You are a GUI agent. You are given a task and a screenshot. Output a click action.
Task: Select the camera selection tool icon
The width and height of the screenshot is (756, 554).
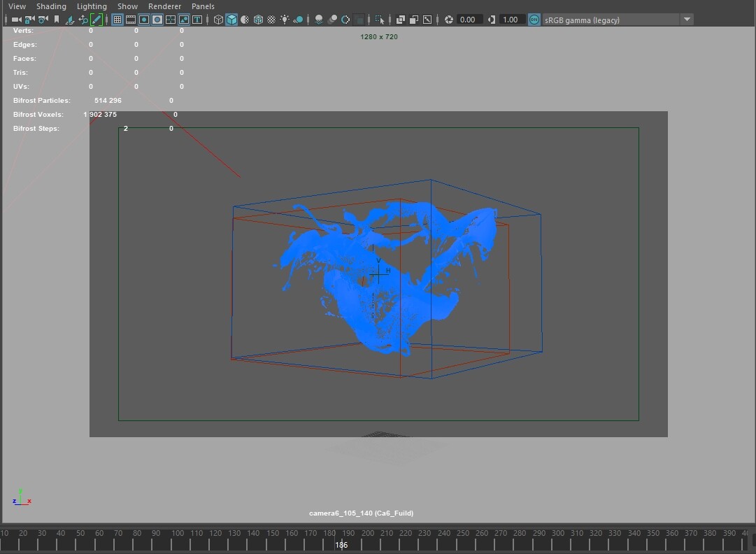point(16,20)
